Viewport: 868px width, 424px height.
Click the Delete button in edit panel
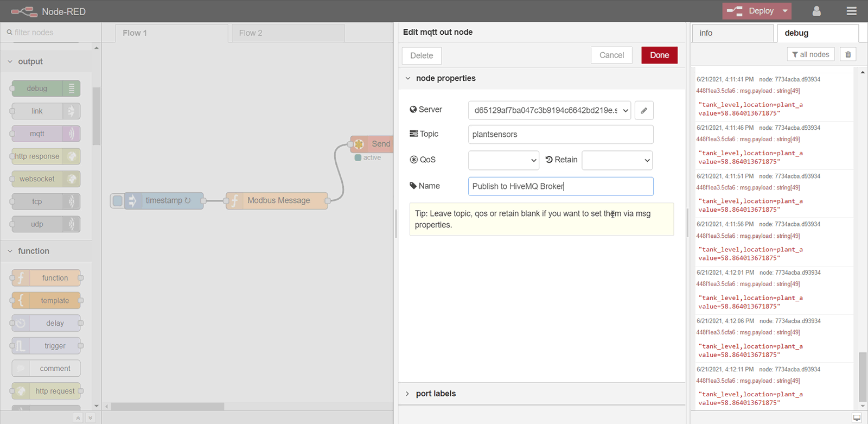(422, 55)
